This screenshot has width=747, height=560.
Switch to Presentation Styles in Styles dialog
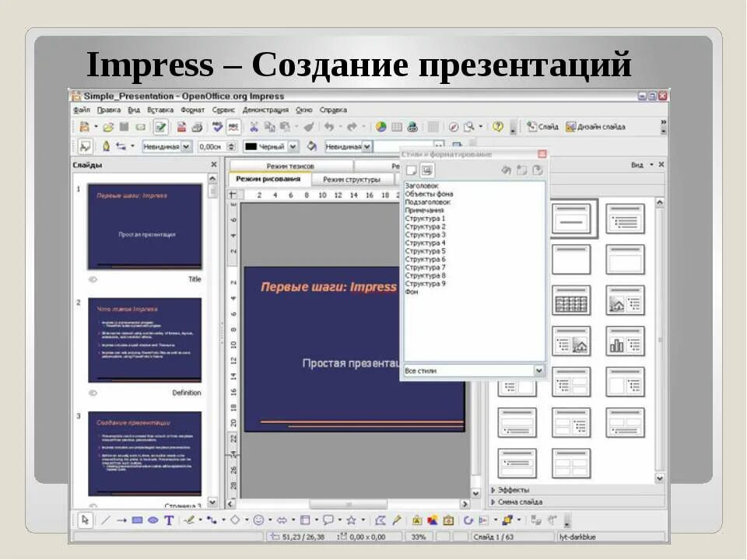(x=427, y=170)
